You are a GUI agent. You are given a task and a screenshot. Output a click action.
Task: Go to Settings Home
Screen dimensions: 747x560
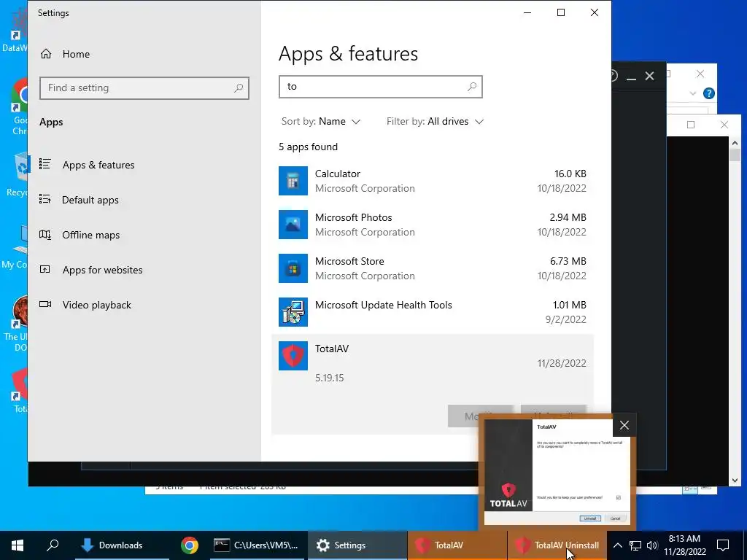coord(65,54)
